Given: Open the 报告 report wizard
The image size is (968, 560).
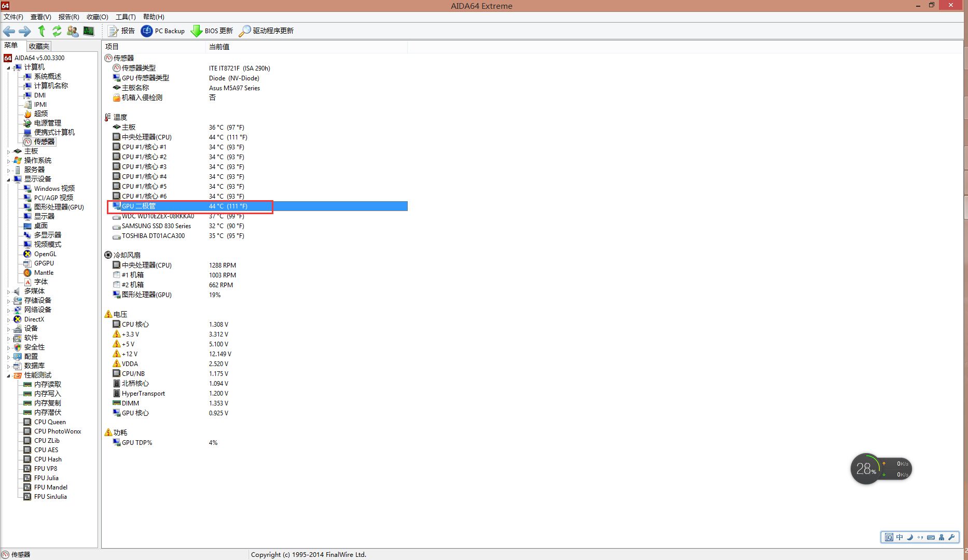Looking at the screenshot, I should (121, 31).
